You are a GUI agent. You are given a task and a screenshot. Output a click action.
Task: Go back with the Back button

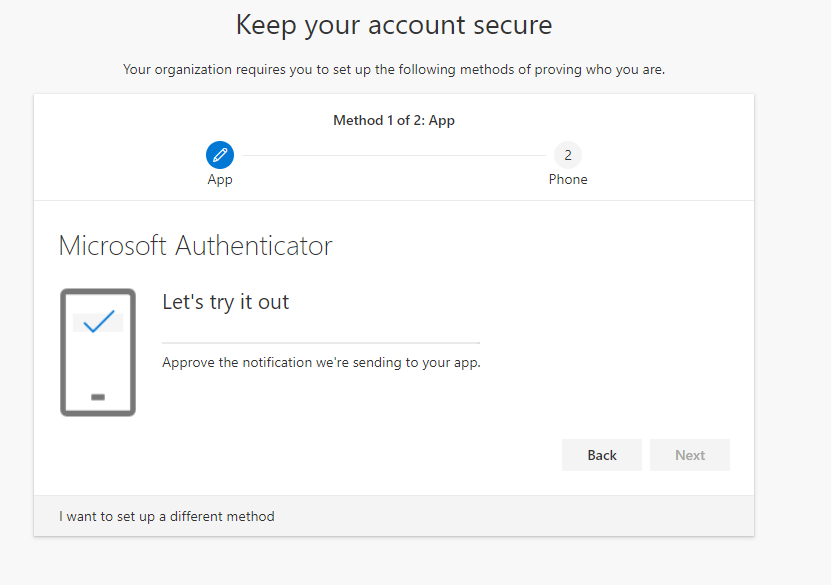(x=602, y=455)
